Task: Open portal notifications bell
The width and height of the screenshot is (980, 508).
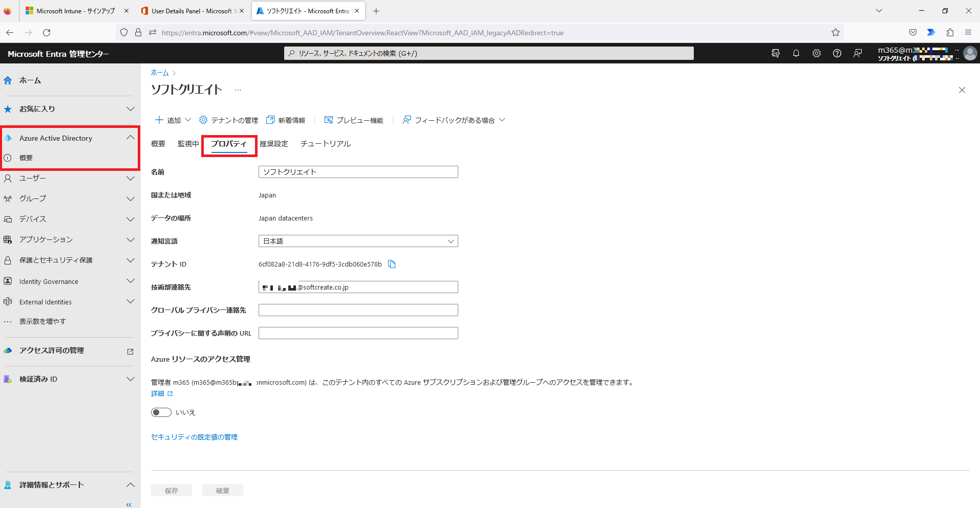Action: pos(796,53)
